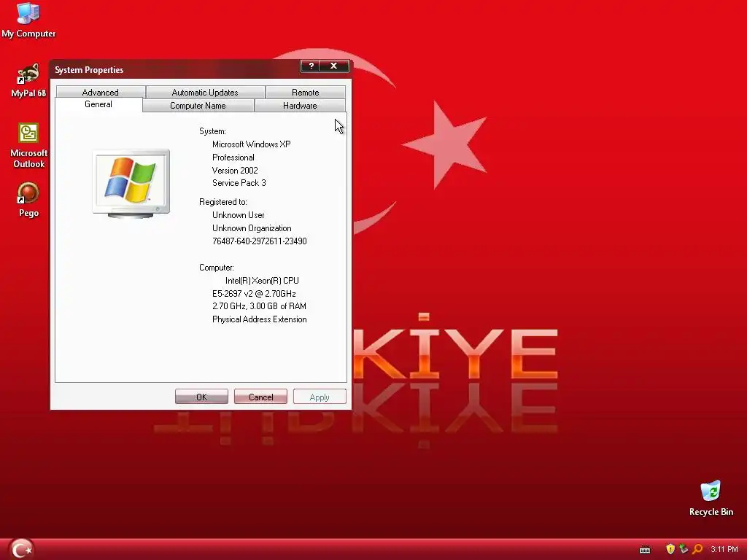747x560 pixels.
Task: Click the text "Version 2002"
Action: tap(236, 170)
